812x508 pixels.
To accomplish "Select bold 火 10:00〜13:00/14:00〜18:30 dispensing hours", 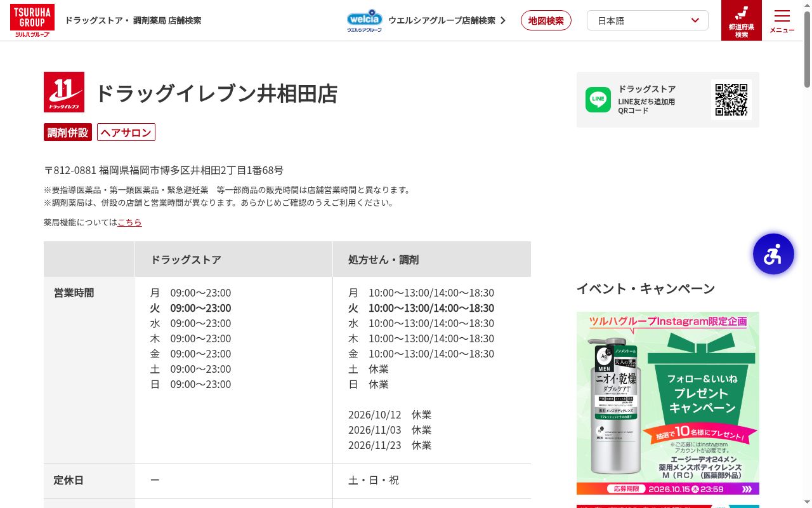I will pyautogui.click(x=421, y=308).
